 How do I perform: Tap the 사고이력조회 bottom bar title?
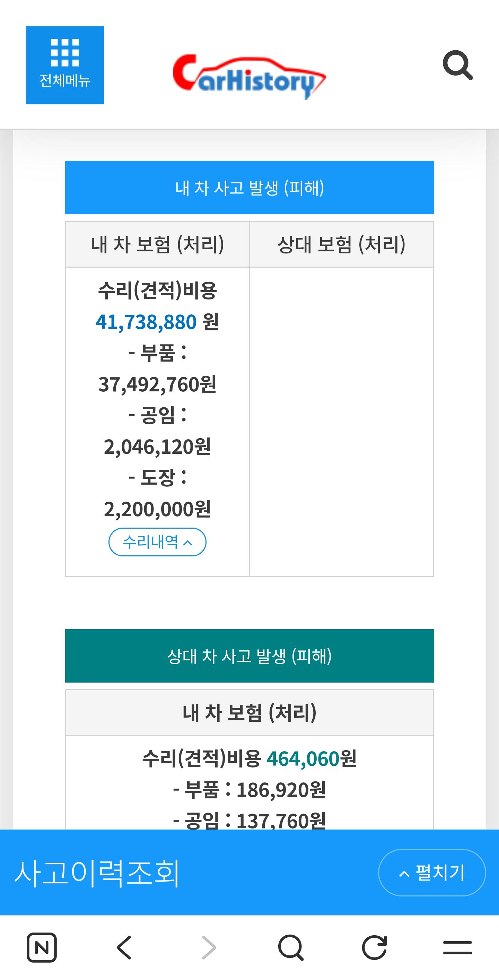[97, 872]
